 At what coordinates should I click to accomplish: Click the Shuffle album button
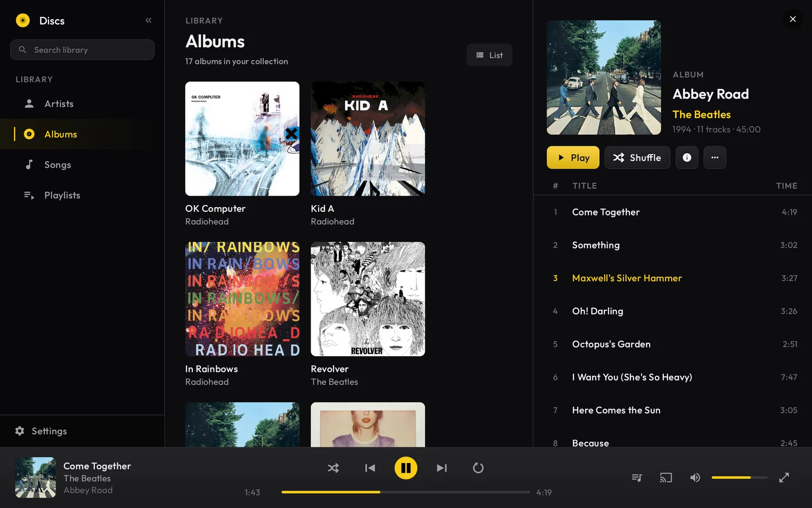pos(637,157)
